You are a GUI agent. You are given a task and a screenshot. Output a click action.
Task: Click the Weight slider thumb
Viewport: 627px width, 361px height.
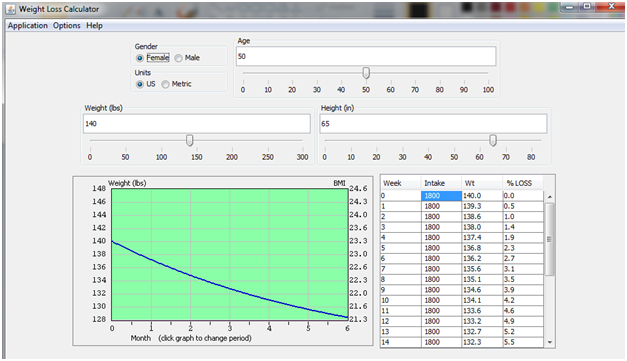click(x=190, y=140)
